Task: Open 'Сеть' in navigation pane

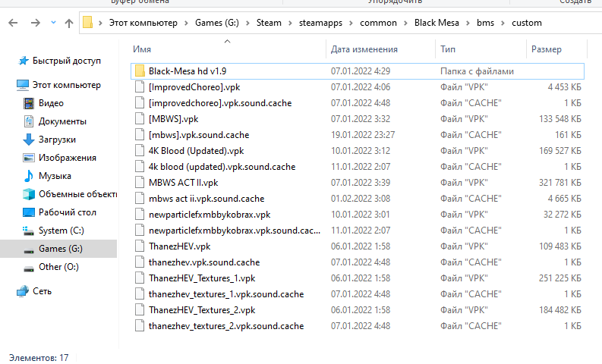Action: (42, 291)
